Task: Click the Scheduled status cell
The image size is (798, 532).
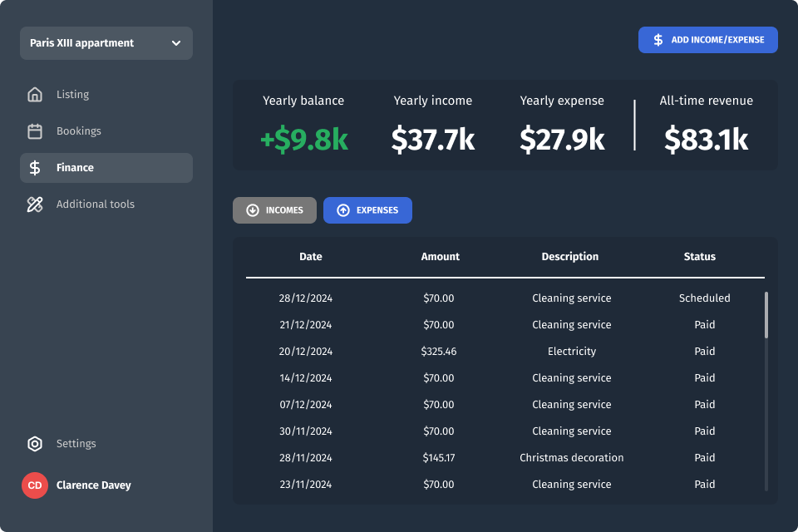Action: point(704,298)
